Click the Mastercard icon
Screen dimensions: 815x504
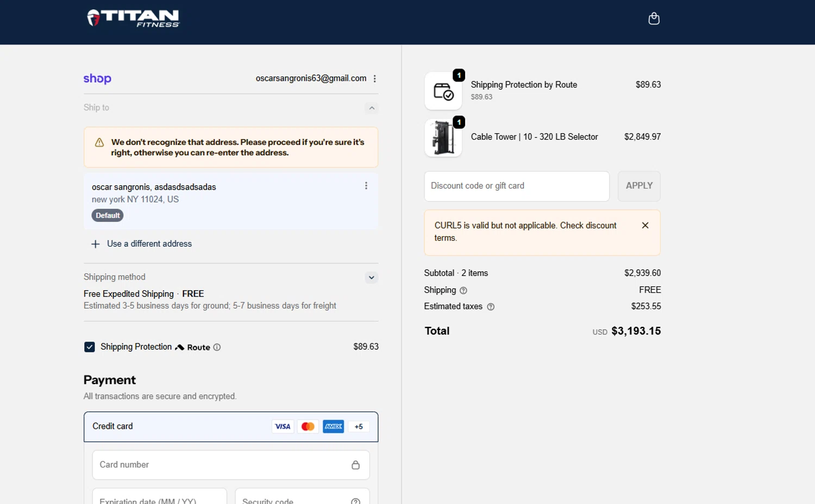(x=308, y=427)
